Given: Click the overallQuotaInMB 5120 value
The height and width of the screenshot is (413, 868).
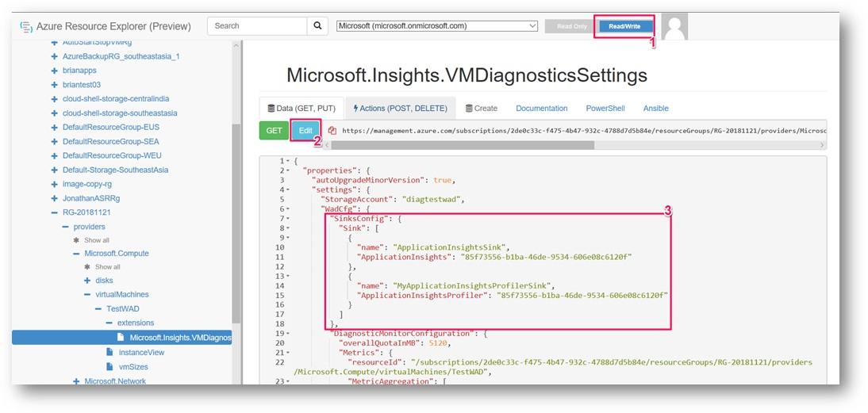Looking at the screenshot, I should coord(436,342).
